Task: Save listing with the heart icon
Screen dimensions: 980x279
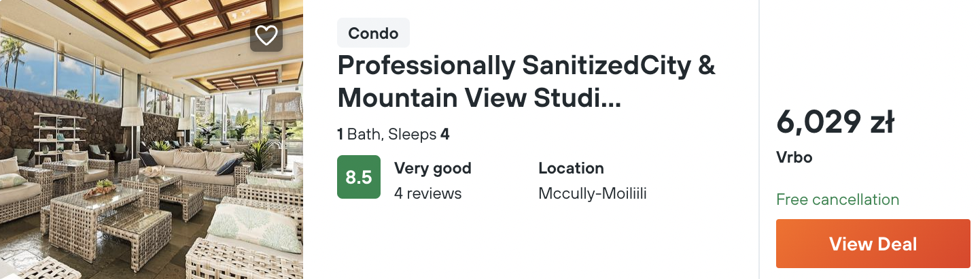Action: point(266,35)
